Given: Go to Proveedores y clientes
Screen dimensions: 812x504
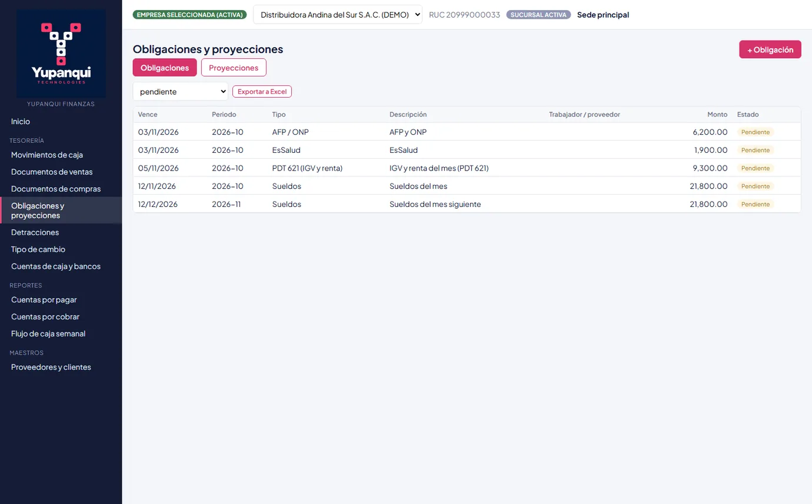Looking at the screenshot, I should click(51, 367).
